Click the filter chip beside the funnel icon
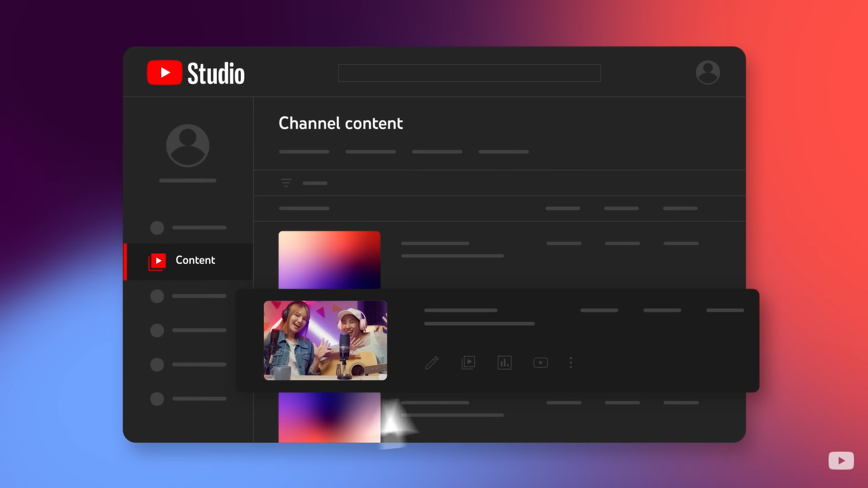This screenshot has height=488, width=868. [x=313, y=183]
